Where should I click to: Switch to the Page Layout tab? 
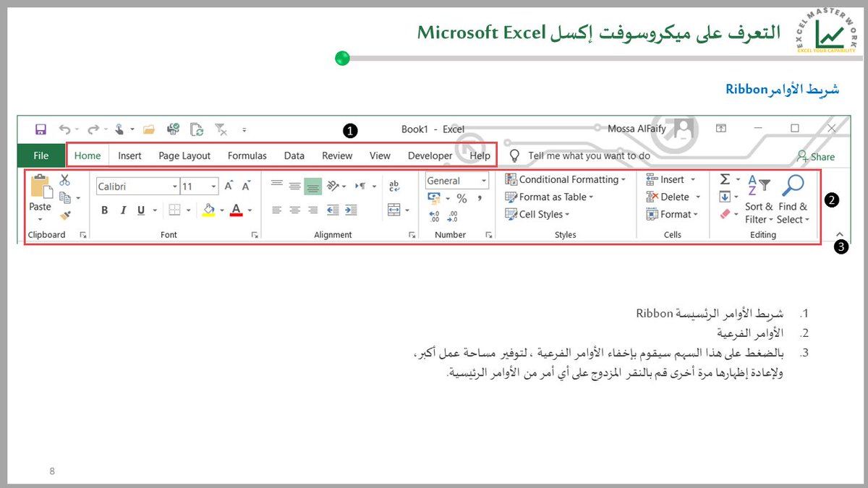point(184,155)
